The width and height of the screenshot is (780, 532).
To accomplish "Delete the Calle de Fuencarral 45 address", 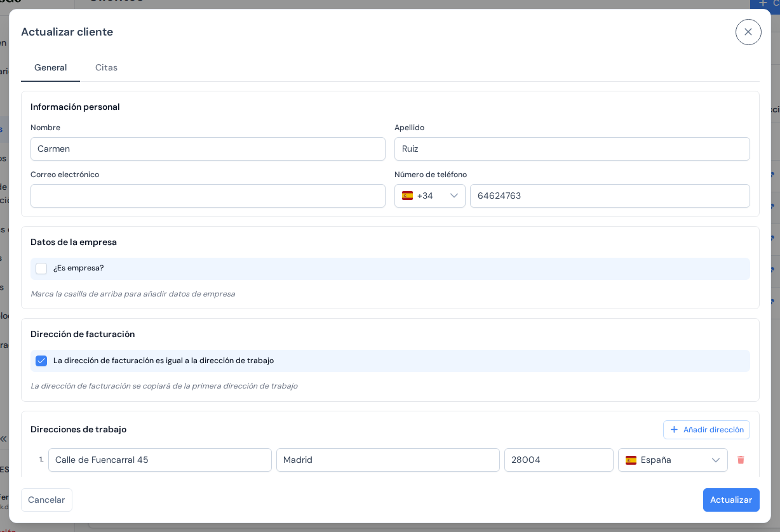I will pyautogui.click(x=741, y=460).
